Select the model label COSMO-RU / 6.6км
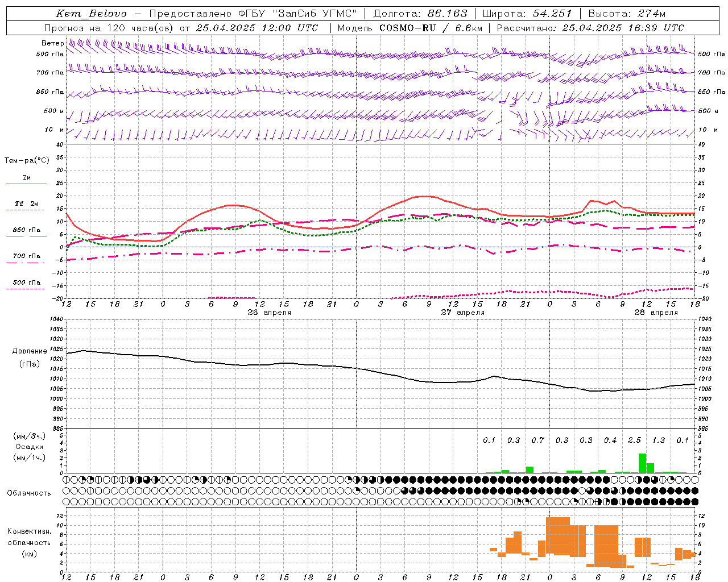 431,28
